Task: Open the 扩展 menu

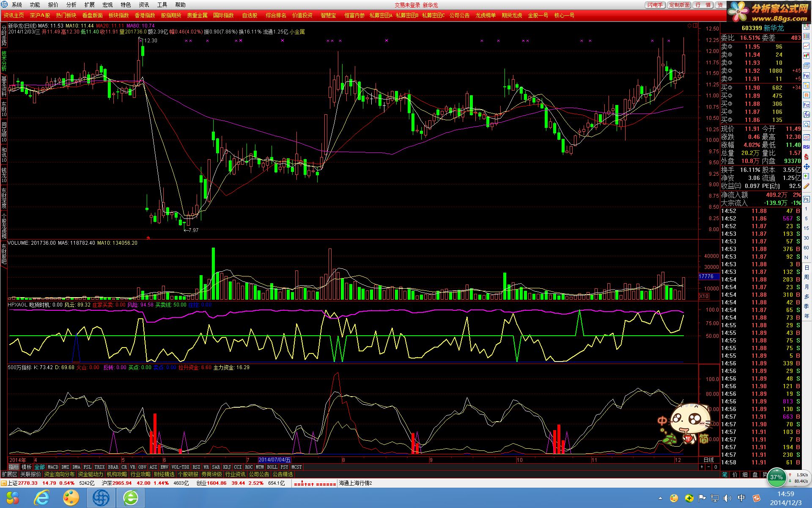Action: [x=90, y=5]
